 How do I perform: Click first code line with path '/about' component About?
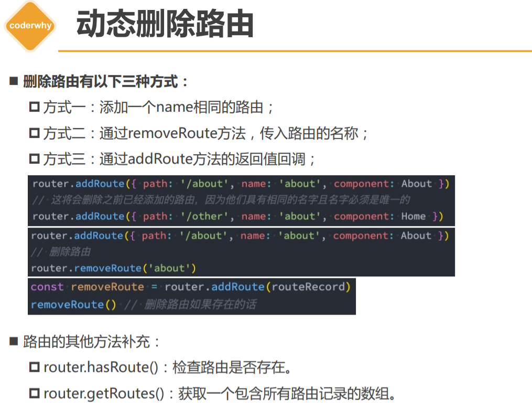(x=241, y=184)
